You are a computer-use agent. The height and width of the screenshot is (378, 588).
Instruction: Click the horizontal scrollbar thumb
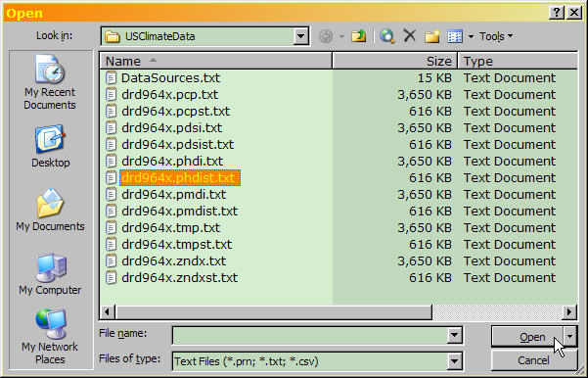tap(274, 311)
